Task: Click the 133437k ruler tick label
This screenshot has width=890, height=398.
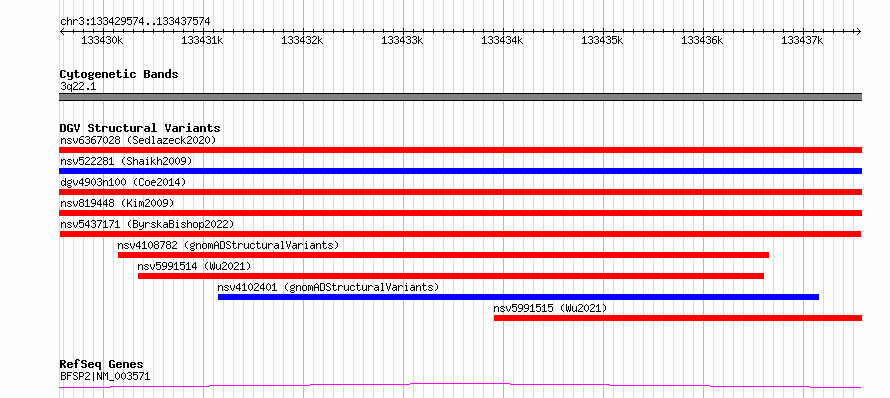Action: (803, 40)
